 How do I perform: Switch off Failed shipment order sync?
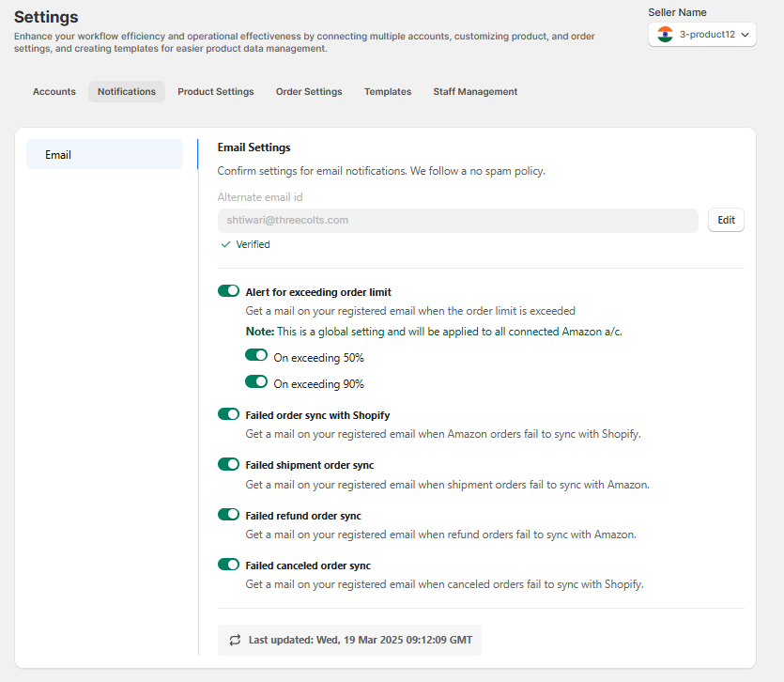228,464
